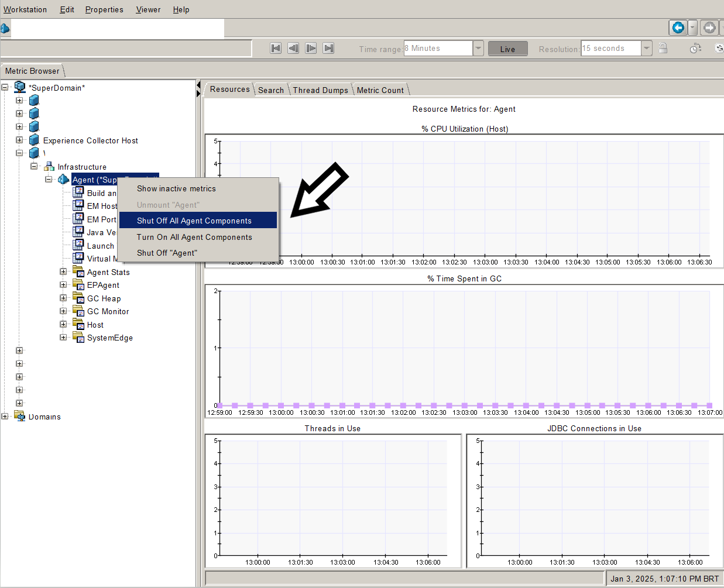The width and height of the screenshot is (724, 588).
Task: Open the Metric Count tab
Action: (380, 90)
